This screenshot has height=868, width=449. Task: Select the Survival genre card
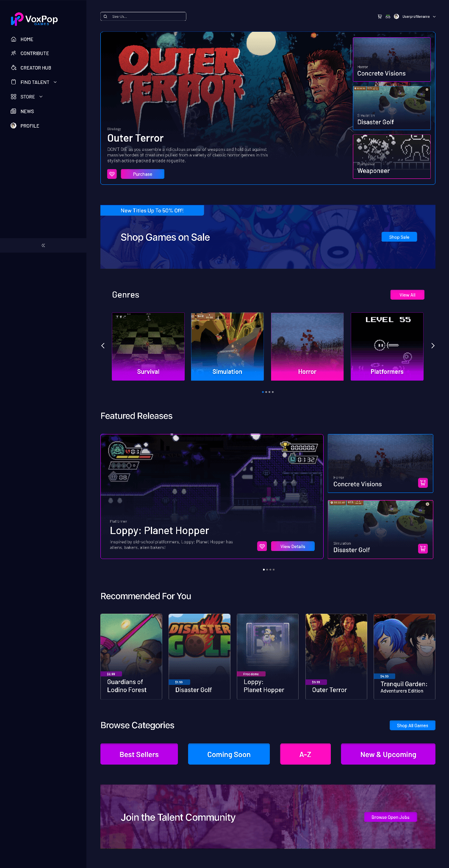(x=148, y=346)
